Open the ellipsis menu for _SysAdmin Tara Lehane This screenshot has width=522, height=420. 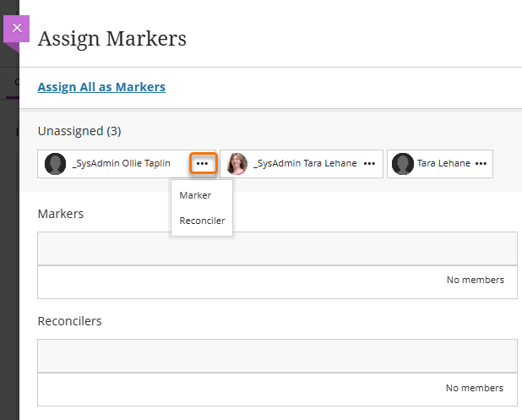pyautogui.click(x=369, y=163)
